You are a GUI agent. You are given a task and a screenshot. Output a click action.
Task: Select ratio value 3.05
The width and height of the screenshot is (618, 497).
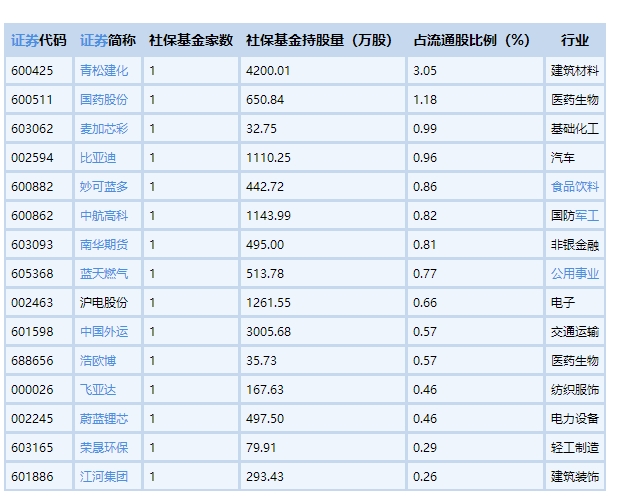click(x=425, y=71)
